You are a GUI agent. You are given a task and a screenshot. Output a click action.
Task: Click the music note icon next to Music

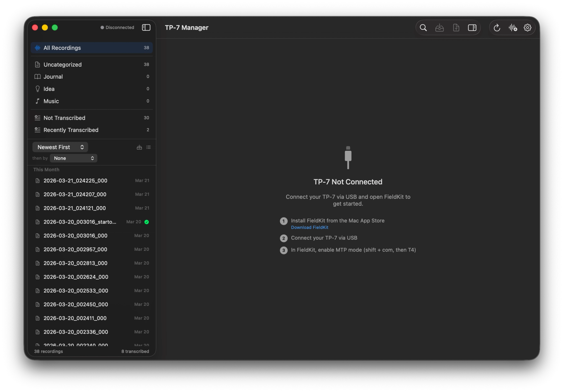tap(37, 101)
